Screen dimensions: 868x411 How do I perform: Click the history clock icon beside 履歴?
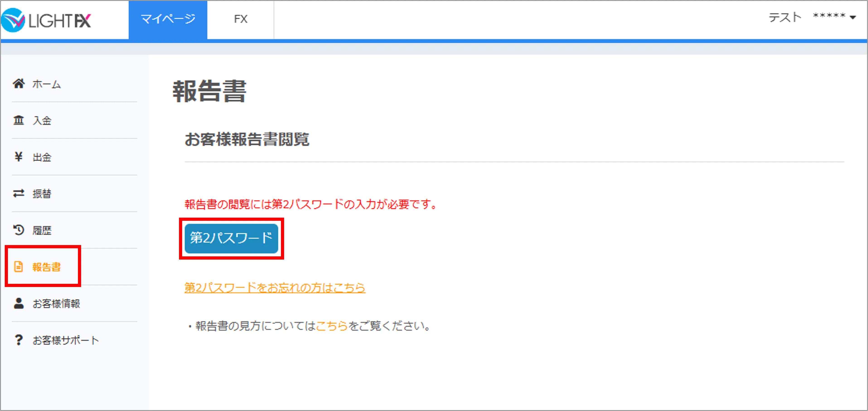coord(19,230)
